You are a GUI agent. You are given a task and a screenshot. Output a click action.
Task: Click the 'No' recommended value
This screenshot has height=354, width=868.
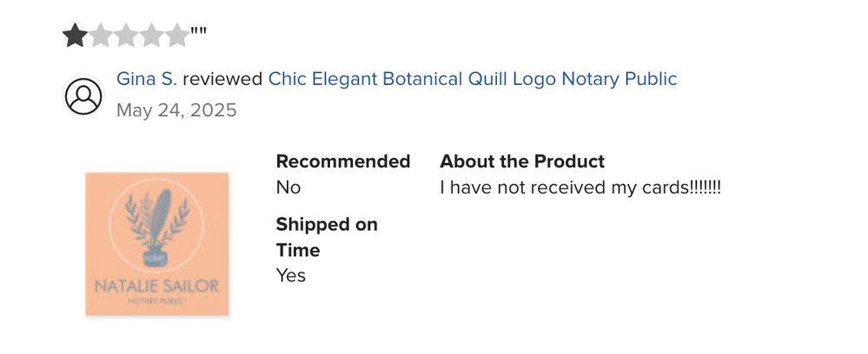click(x=288, y=187)
